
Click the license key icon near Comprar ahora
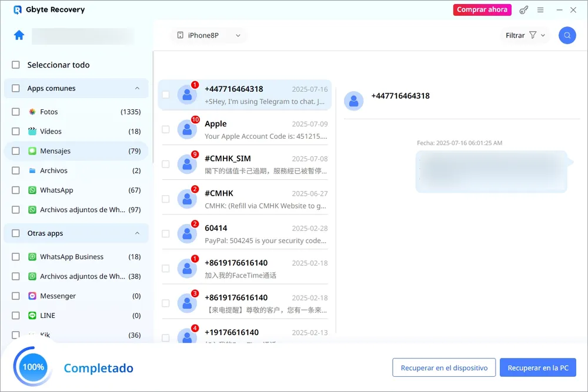tap(523, 9)
